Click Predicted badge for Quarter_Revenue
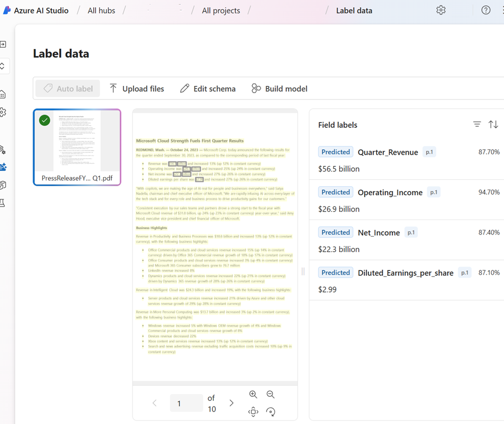Image resolution: width=504 pixels, height=424 pixels. [x=336, y=152]
